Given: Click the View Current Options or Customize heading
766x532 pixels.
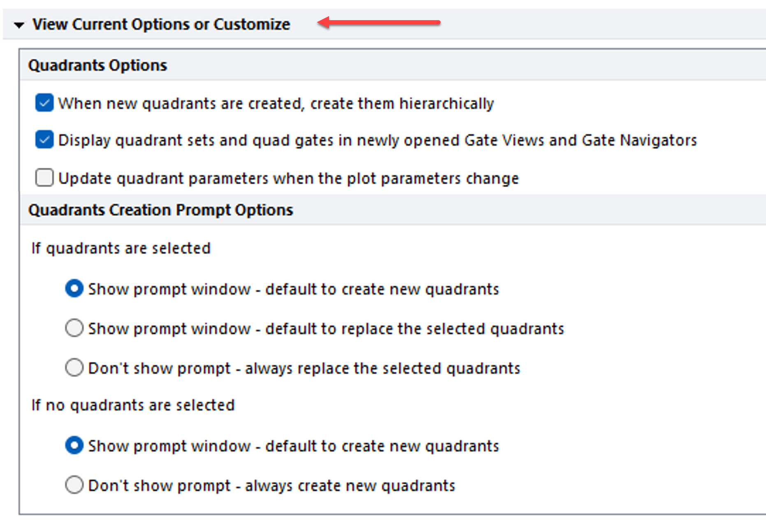Looking at the screenshot, I should pos(161,24).
